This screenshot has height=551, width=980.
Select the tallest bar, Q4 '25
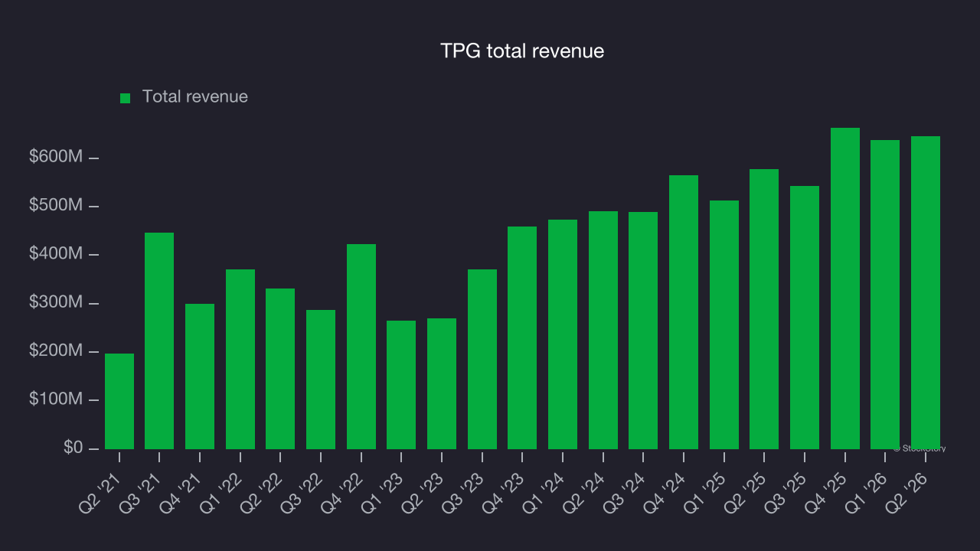pos(845,289)
